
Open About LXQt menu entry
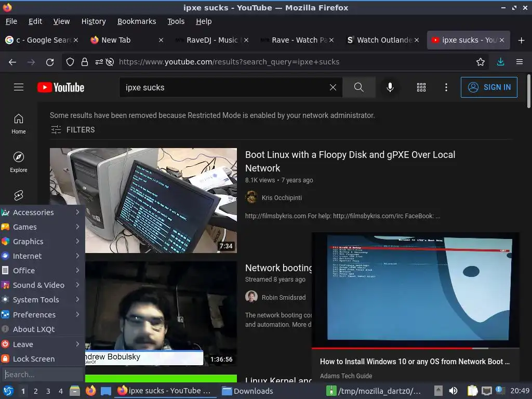pos(42,329)
